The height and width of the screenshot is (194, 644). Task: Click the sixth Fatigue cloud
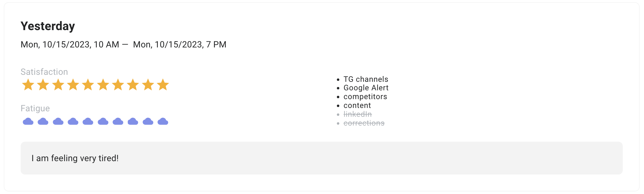point(103,122)
